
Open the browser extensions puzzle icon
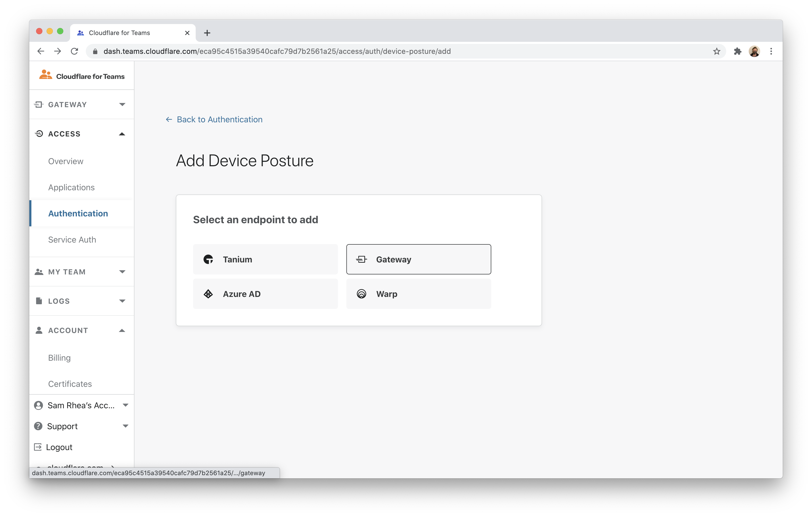[x=737, y=51]
